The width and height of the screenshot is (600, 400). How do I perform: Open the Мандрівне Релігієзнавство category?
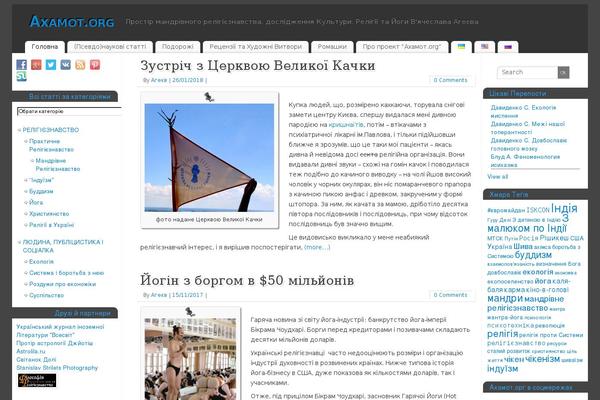click(58, 165)
